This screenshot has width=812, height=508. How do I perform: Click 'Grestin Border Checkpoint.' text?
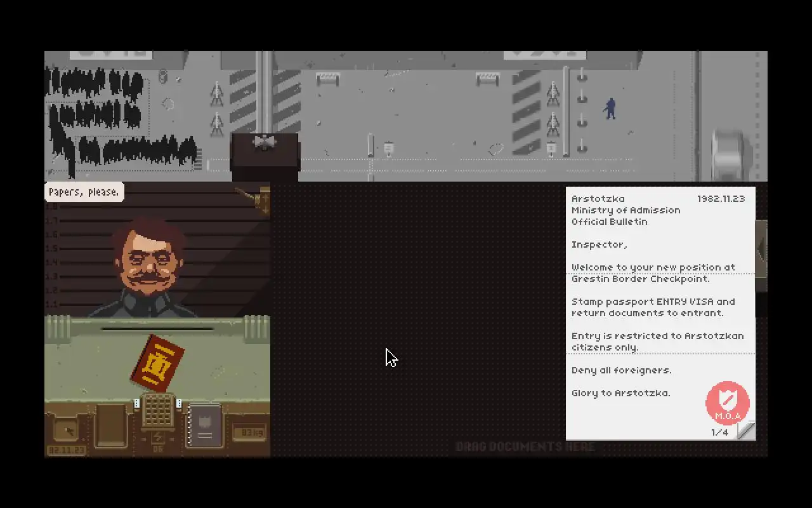[x=641, y=279]
